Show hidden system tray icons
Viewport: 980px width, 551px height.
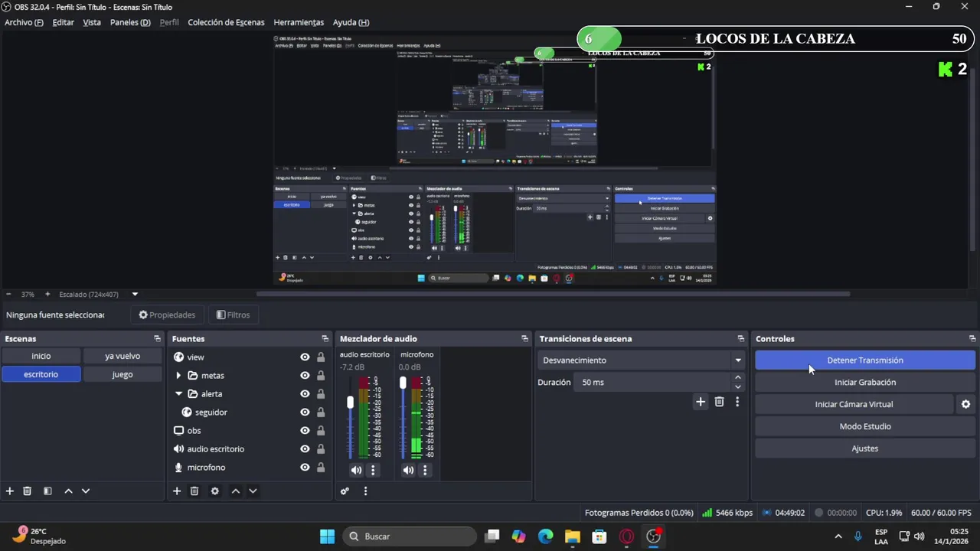pyautogui.click(x=838, y=536)
